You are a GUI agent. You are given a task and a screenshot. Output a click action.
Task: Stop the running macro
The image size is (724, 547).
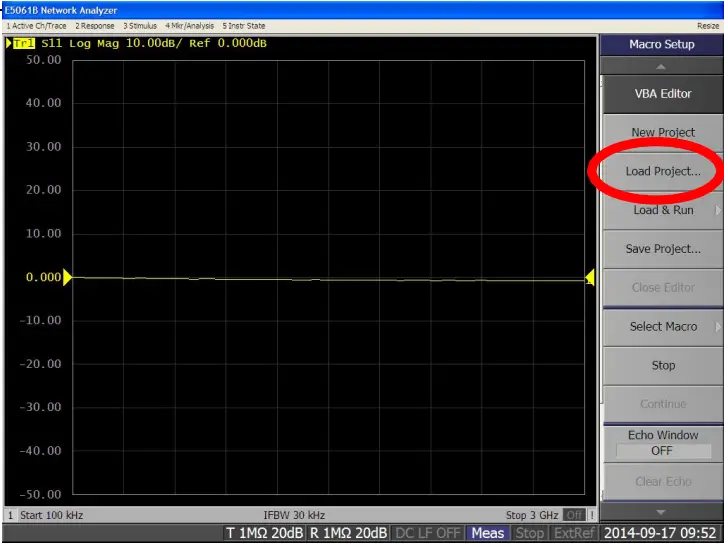[x=663, y=365]
